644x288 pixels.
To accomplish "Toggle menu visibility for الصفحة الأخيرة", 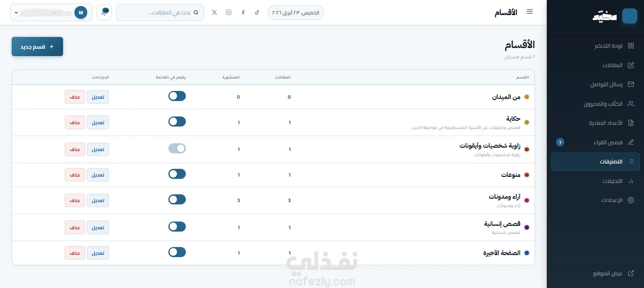I will 177,252.
